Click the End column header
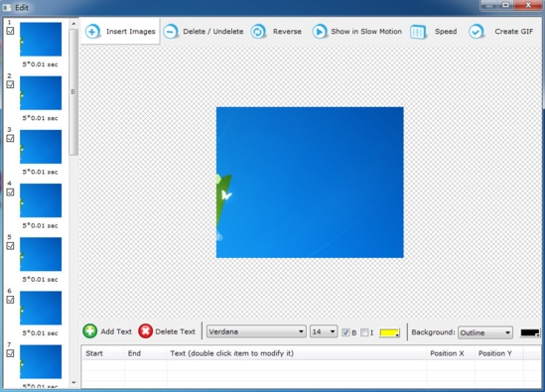Image resolution: width=545 pixels, height=392 pixels. [145, 353]
